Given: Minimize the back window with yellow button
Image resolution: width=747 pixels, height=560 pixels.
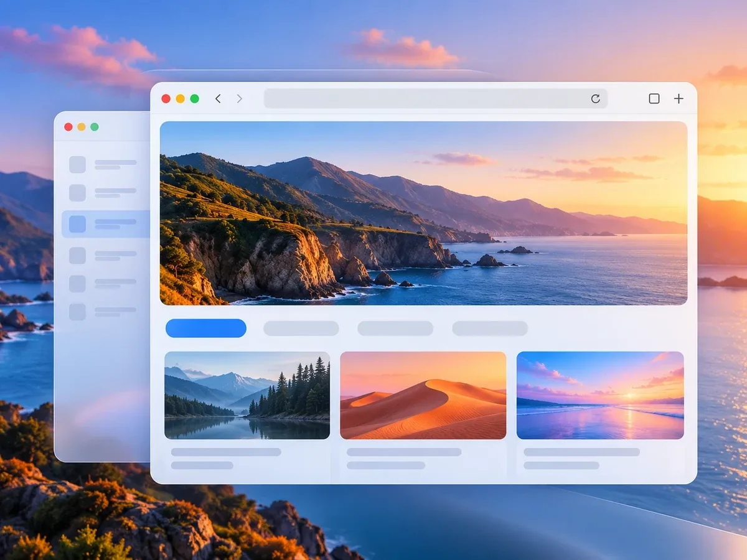Looking at the screenshot, I should pos(82,127).
